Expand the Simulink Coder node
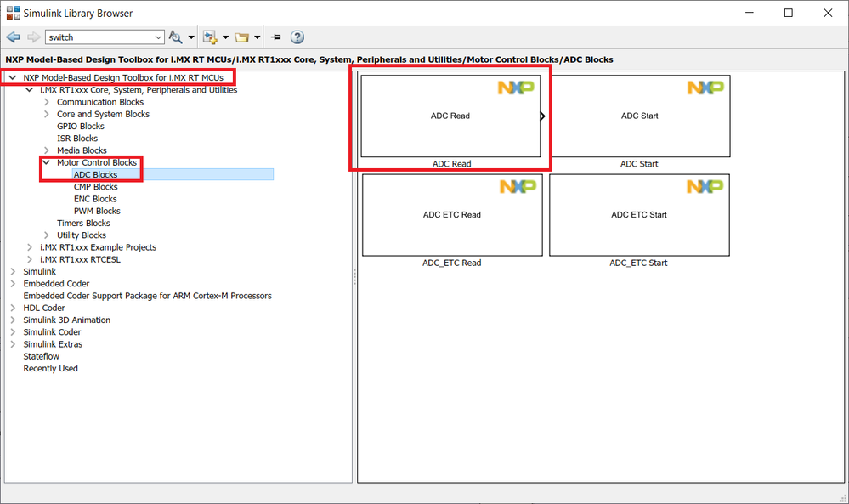This screenshot has height=504, width=849. coord(13,331)
